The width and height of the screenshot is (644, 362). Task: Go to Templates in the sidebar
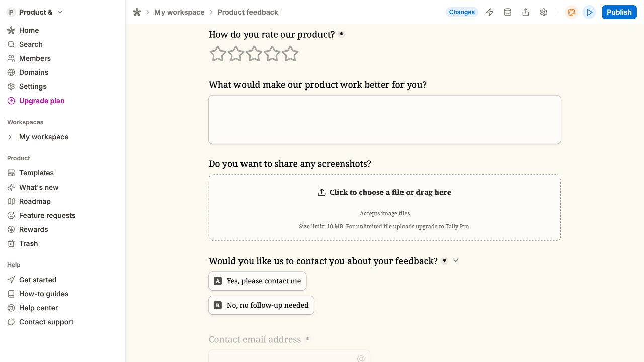[36, 173]
